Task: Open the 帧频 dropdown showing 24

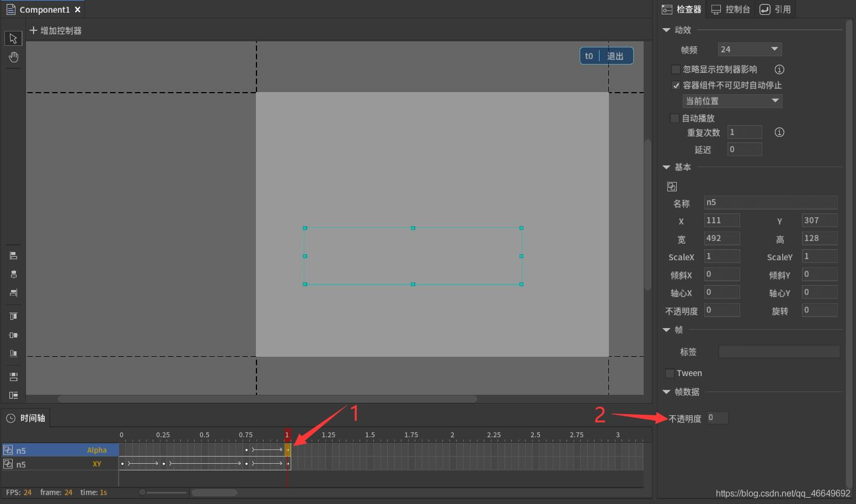Action: 750,50
